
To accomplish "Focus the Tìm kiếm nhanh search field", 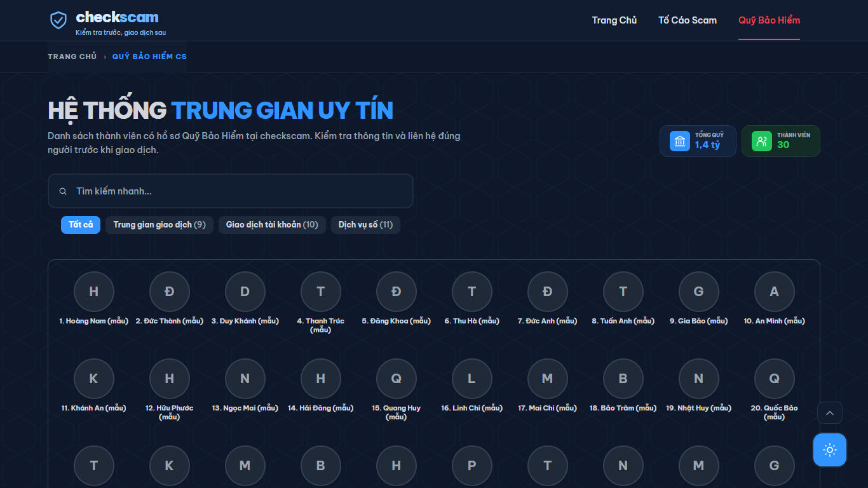I will pos(231,191).
